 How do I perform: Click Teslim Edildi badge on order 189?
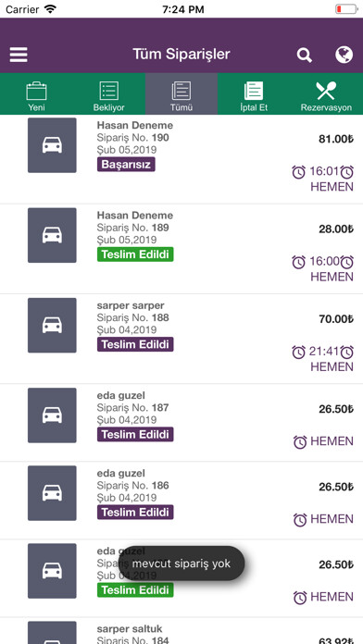(135, 254)
